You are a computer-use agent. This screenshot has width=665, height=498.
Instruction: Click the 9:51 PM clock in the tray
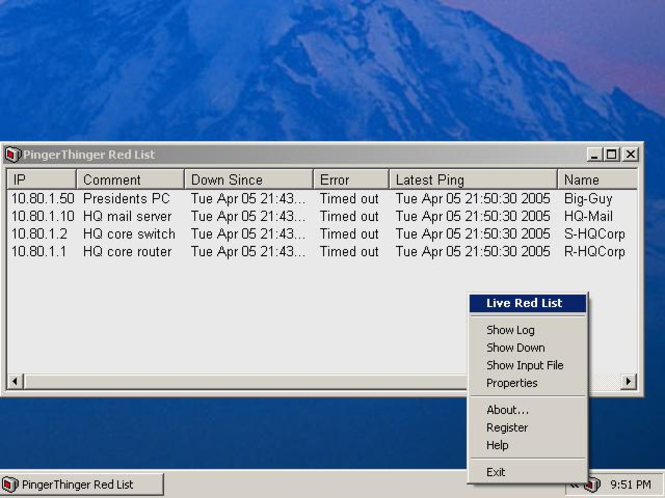click(x=631, y=484)
